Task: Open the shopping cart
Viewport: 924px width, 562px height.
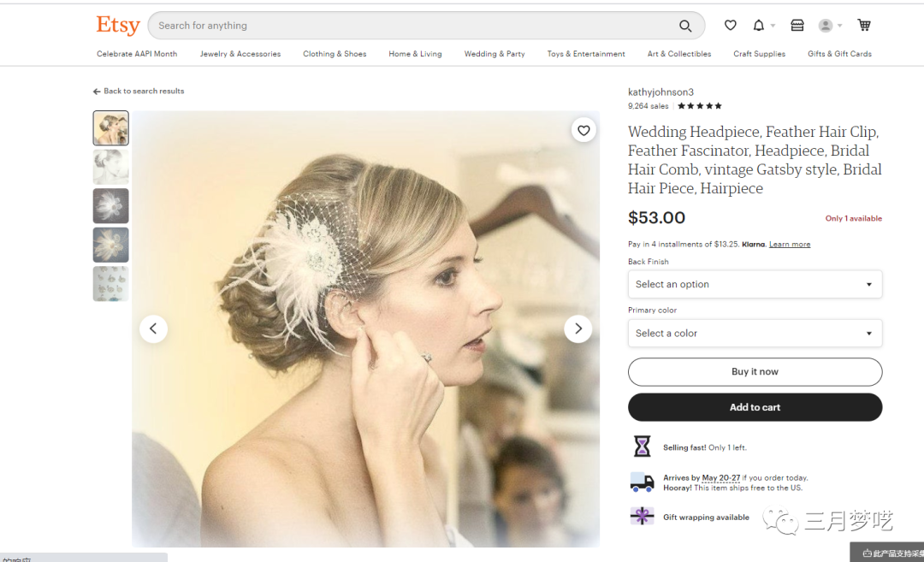Action: coord(864,26)
